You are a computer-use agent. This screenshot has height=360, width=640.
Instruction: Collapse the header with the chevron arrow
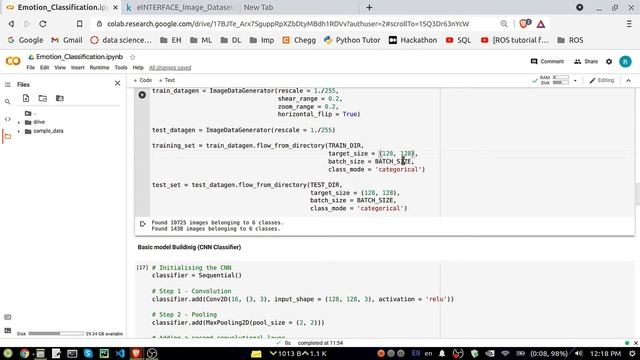tap(629, 81)
